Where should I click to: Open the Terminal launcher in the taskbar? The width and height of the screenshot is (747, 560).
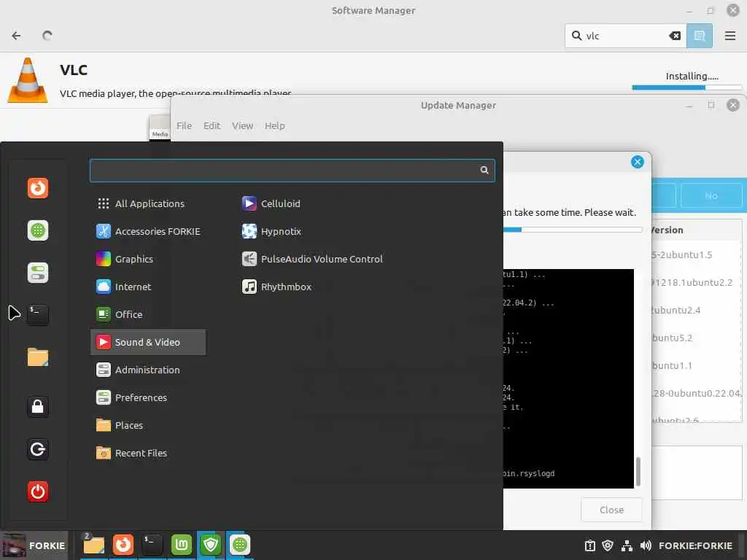coord(152,545)
